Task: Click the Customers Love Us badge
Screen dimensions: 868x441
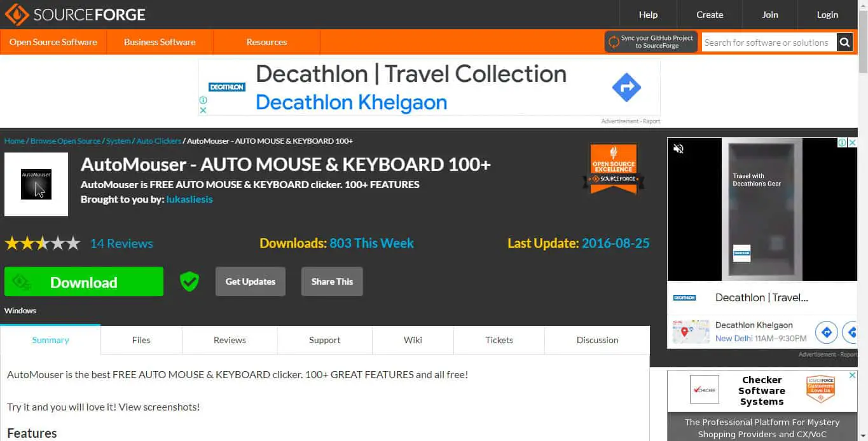Action: click(x=820, y=389)
